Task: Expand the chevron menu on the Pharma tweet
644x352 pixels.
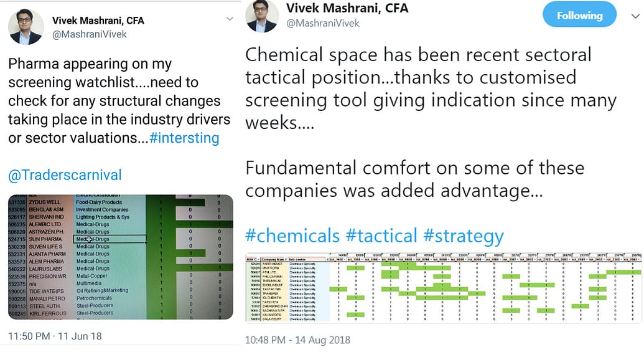Action: (230, 19)
